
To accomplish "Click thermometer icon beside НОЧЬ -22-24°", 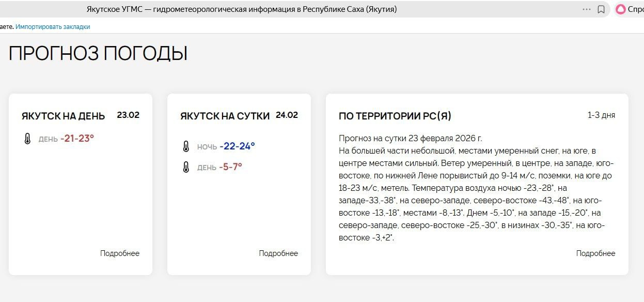I will click(186, 147).
